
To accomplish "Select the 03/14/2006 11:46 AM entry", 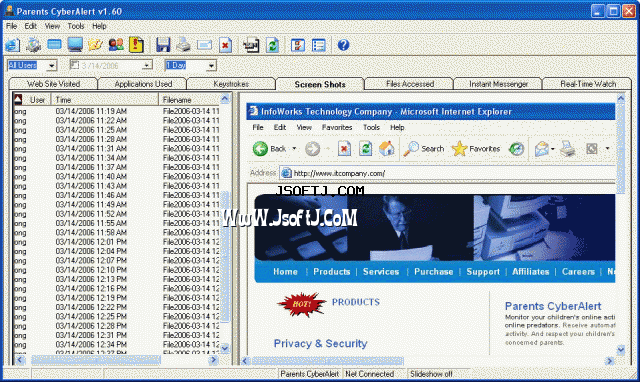I will (116, 195).
